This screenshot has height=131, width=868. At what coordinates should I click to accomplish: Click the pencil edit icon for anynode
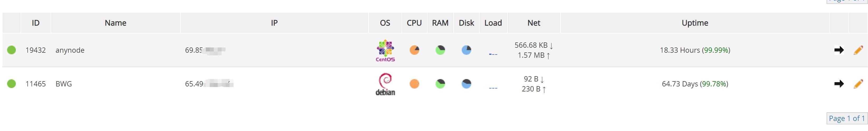[x=858, y=50]
